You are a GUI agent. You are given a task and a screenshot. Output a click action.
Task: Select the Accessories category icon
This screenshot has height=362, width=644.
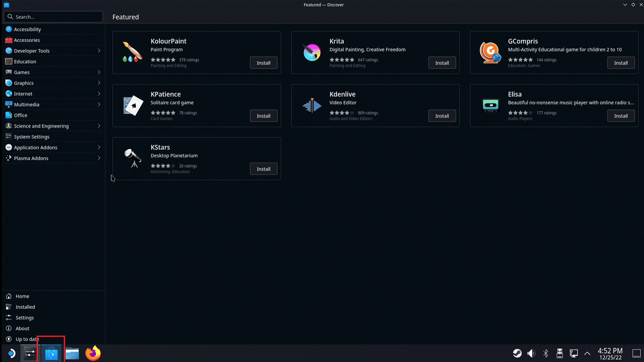coord(9,40)
